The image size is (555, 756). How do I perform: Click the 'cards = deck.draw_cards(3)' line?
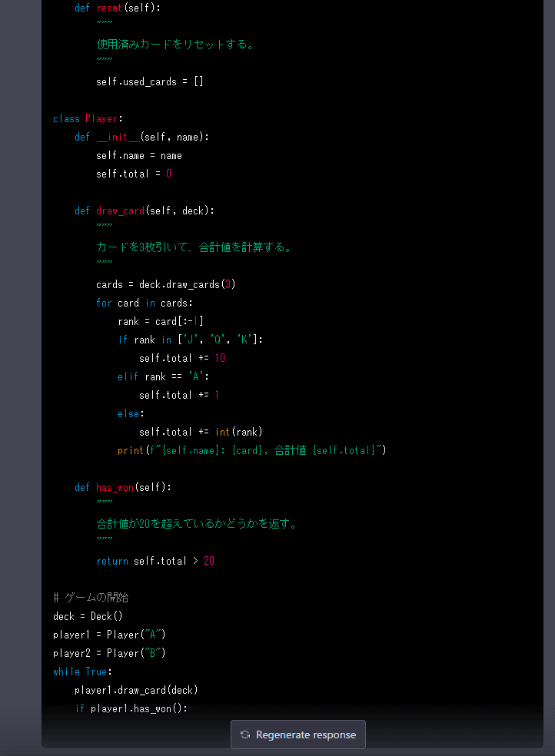pyautogui.click(x=166, y=284)
